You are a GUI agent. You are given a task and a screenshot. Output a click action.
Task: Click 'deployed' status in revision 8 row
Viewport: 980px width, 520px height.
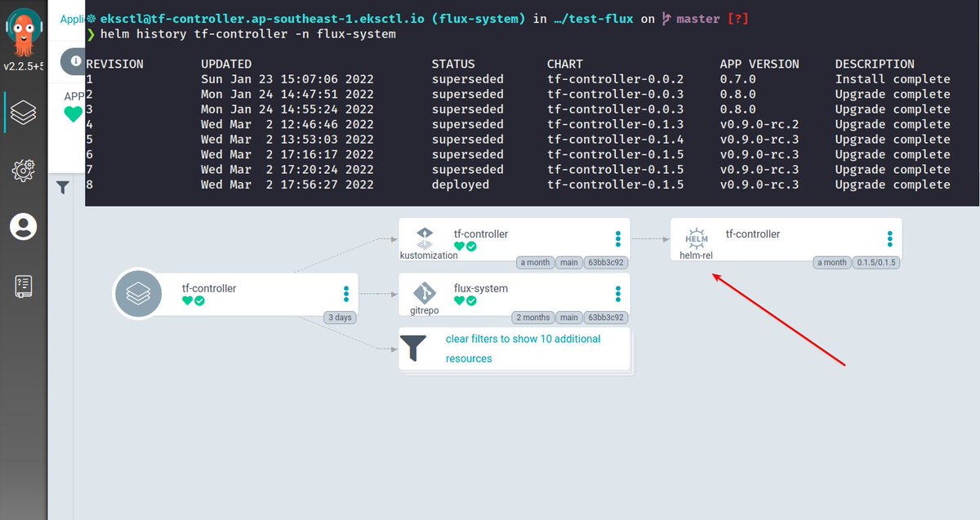click(461, 184)
